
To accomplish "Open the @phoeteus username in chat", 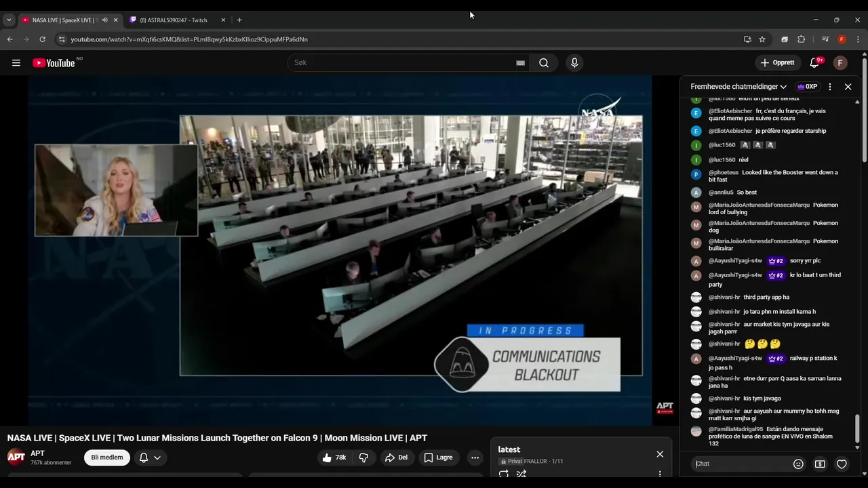I will tap(724, 173).
